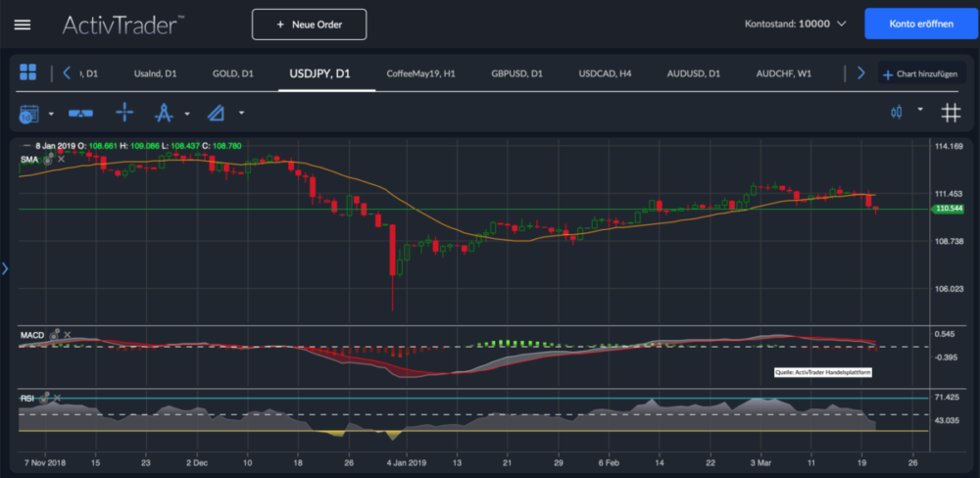The image size is (980, 478).
Task: Click the 114.169 price axis value
Action: click(948, 146)
